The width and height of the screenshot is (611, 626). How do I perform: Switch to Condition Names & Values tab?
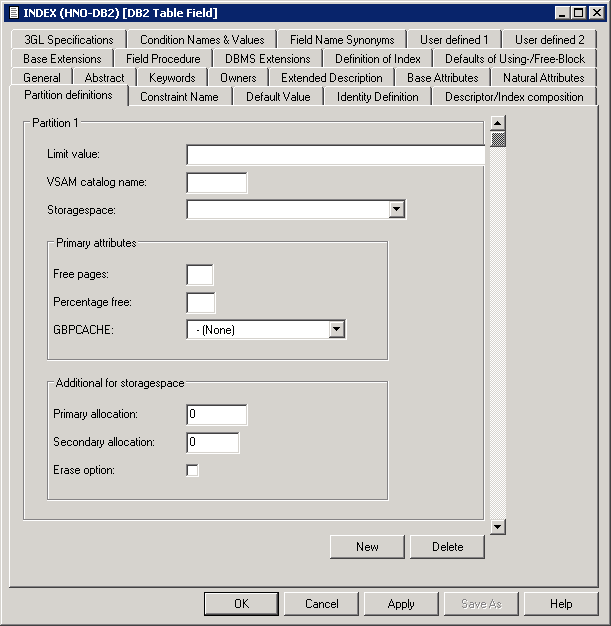202,40
